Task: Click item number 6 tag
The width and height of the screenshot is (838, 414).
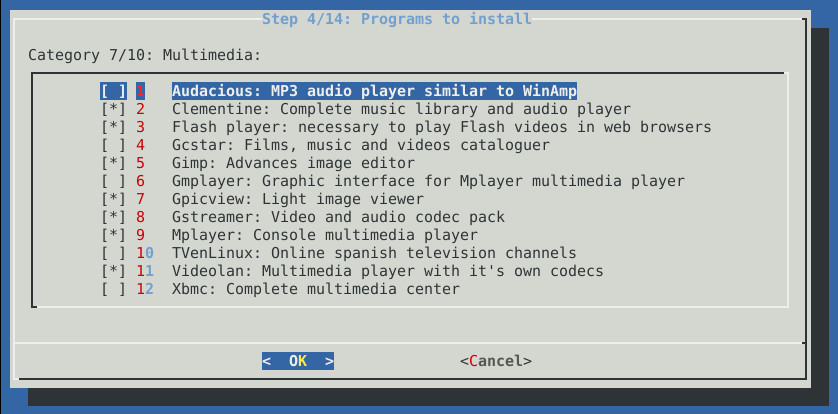Action: [140, 181]
